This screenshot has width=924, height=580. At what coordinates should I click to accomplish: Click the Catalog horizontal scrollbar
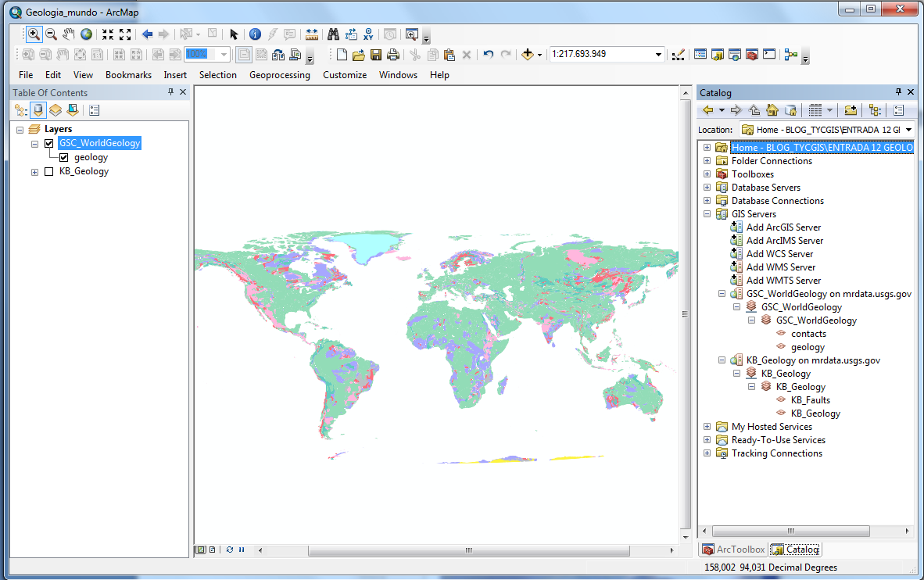tap(791, 531)
